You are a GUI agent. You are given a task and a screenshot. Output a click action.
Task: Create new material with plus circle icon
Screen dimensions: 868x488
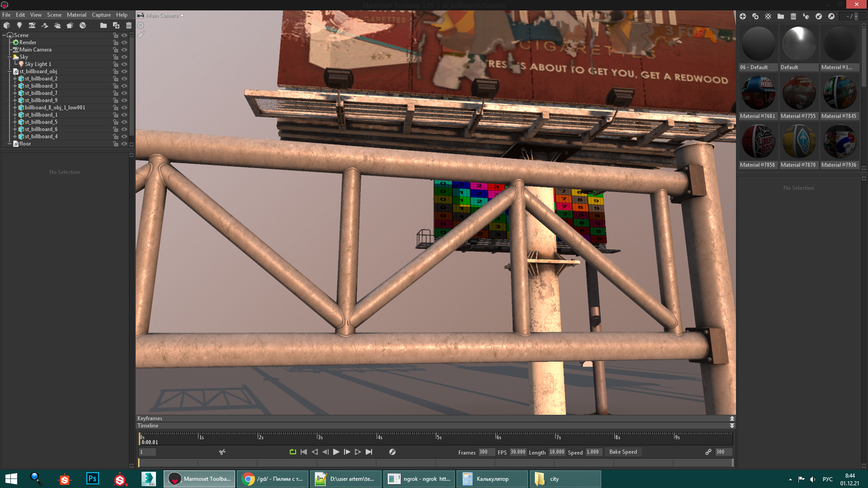(743, 16)
